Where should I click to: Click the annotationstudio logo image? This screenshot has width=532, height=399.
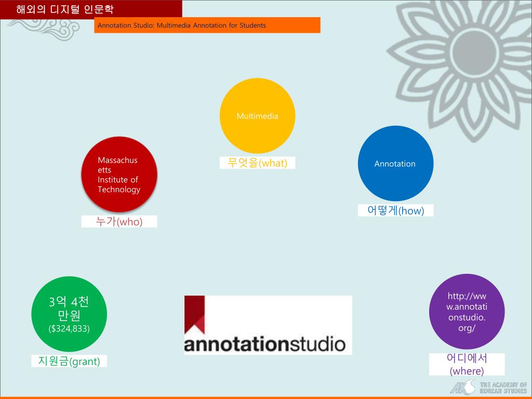[268, 325]
